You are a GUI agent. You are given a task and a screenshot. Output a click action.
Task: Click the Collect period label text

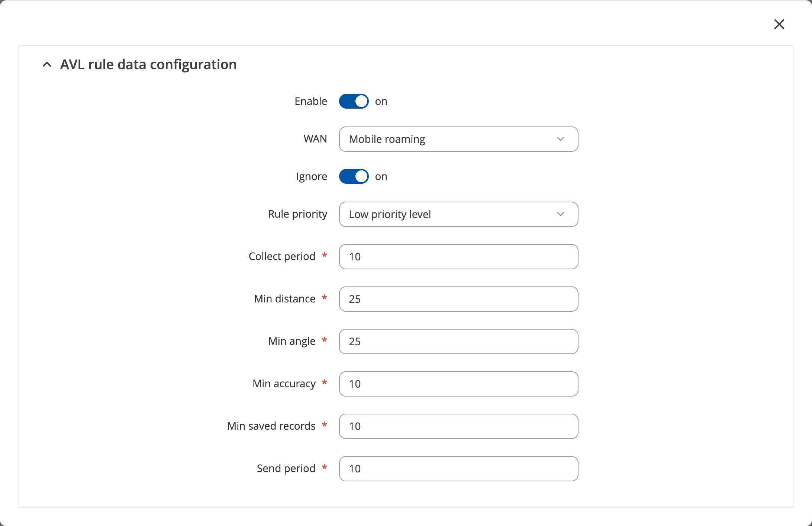pyautogui.click(x=282, y=256)
